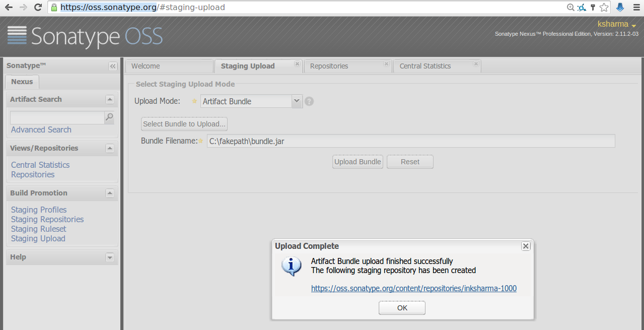Click the browser forward arrow

pos(23,8)
